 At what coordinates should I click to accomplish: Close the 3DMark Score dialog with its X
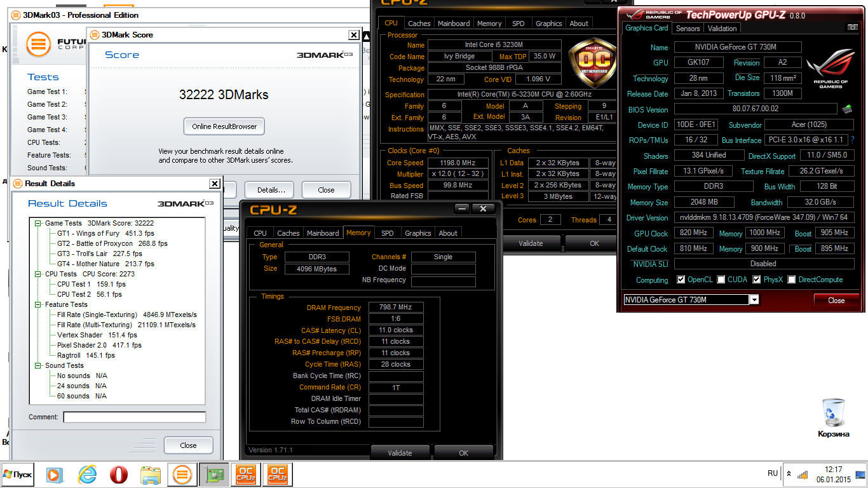[x=354, y=35]
